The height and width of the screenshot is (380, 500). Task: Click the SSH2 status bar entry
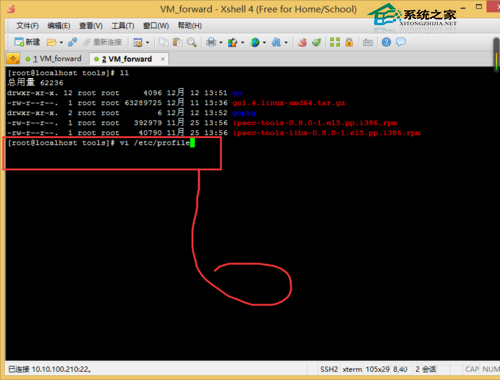tap(329, 369)
